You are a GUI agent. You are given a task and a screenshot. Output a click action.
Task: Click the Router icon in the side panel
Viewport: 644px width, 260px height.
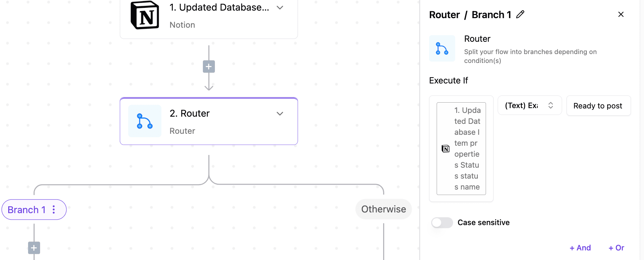tap(442, 49)
